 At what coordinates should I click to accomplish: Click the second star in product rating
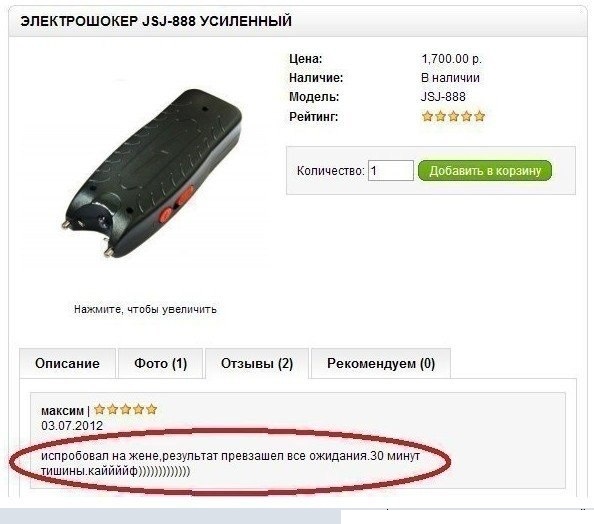(441, 116)
